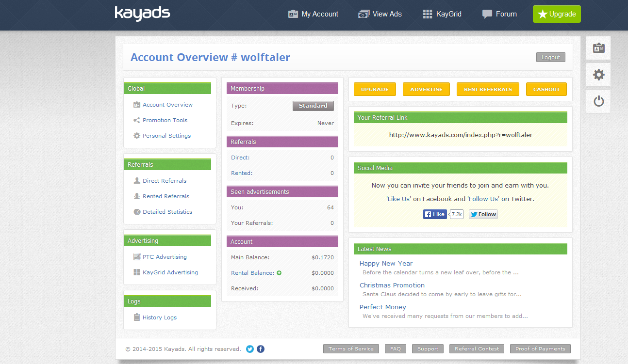Click the PTC Advertising icon

point(137,257)
